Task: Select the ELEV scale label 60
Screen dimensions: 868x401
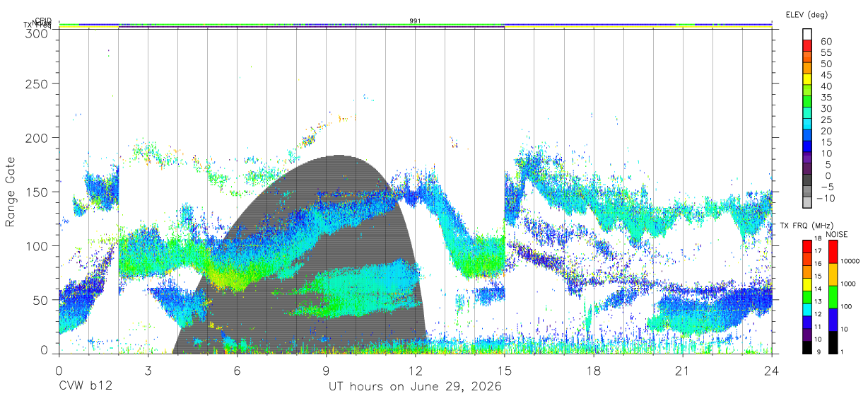Action: click(x=826, y=41)
